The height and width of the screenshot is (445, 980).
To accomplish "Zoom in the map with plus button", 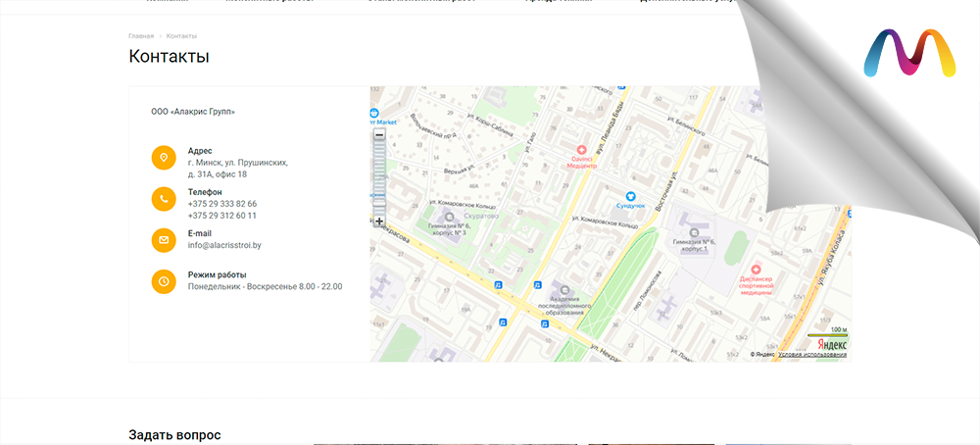I will coord(379,222).
